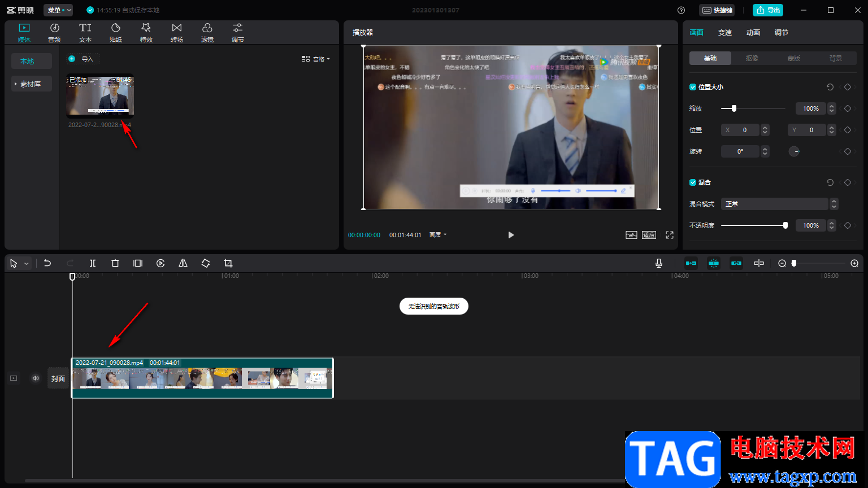The height and width of the screenshot is (488, 868).
Task: Open the 特效 effects tab
Action: point(146,33)
